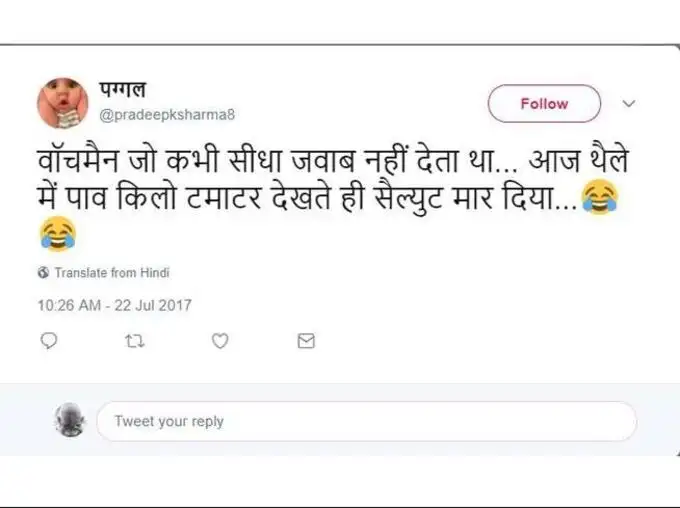Expand the chevron menu next to Follow
This screenshot has width=680, height=508.
point(629,103)
